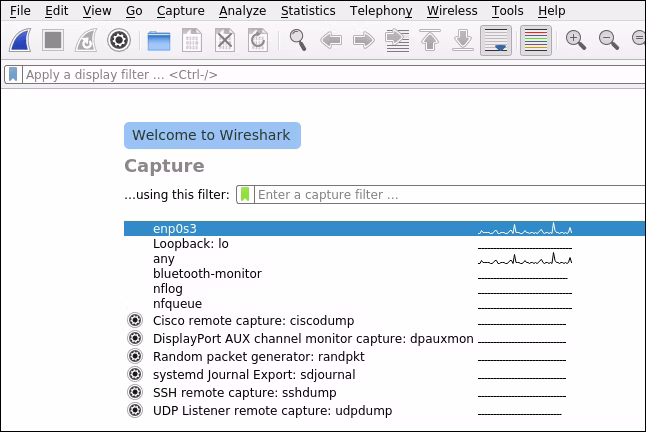Zoom out on packet text

[609, 40]
